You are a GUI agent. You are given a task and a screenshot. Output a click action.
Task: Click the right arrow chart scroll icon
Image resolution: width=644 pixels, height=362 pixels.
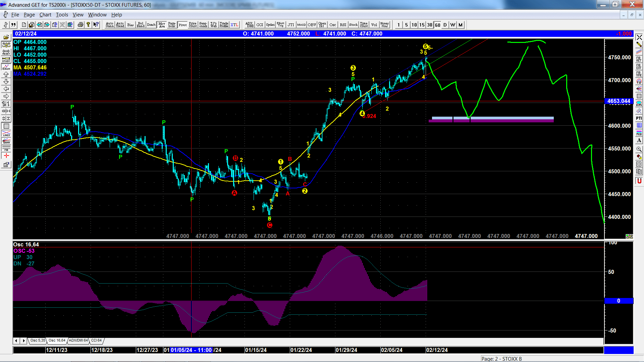6,96
